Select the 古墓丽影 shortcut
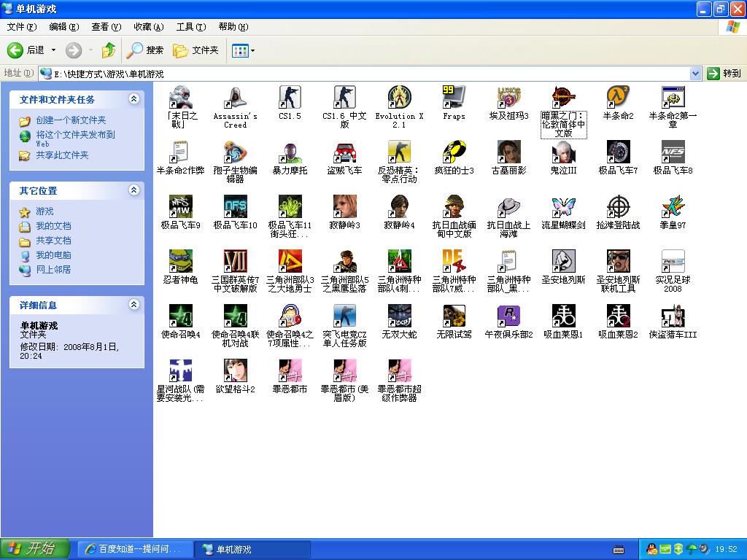This screenshot has width=747, height=560. (508, 152)
